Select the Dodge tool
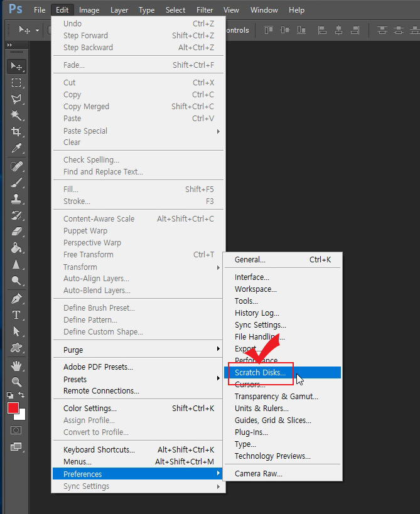 (16, 281)
